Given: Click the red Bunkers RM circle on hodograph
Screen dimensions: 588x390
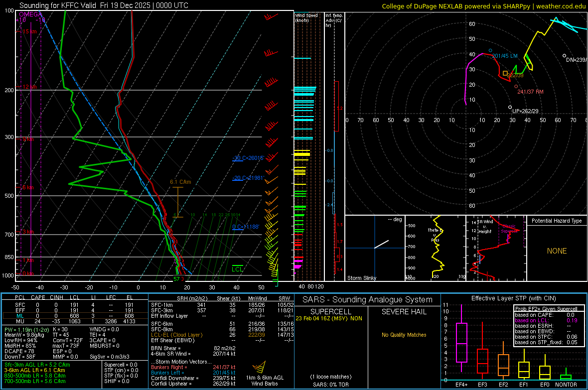Looking at the screenshot, I should point(516,87).
